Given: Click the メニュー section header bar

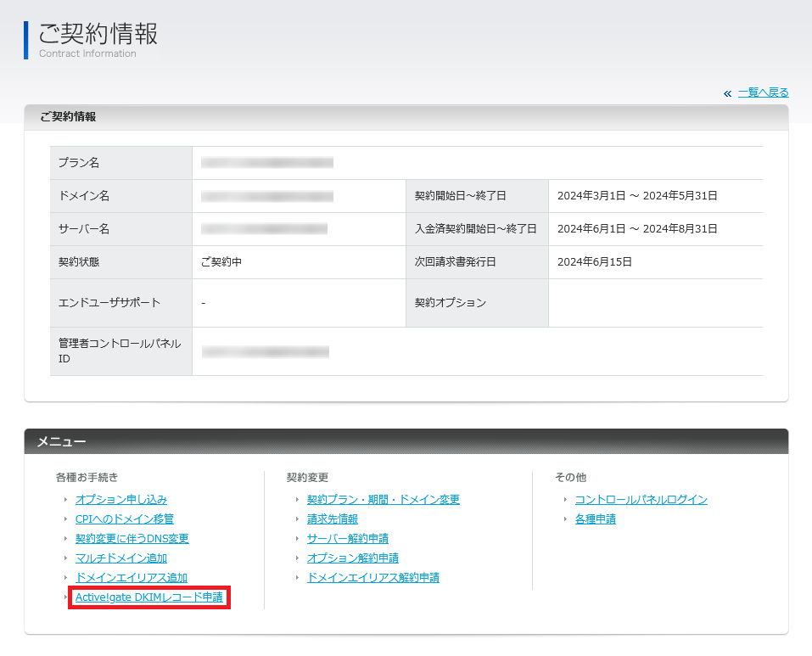Looking at the screenshot, I should coord(406,441).
